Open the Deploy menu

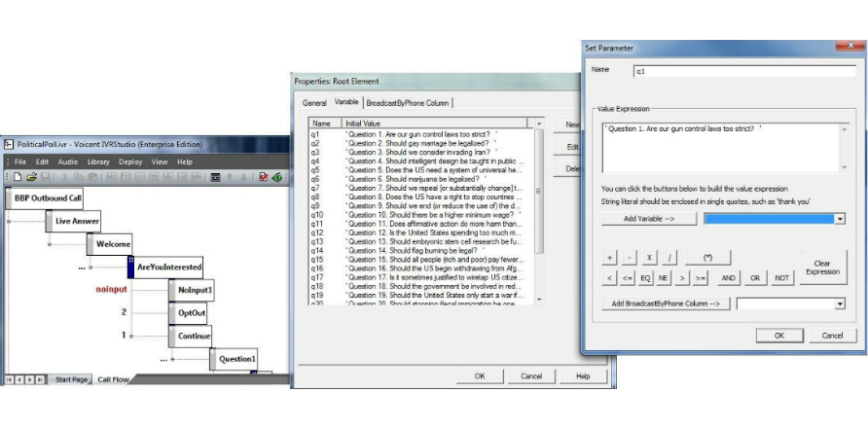click(x=130, y=162)
